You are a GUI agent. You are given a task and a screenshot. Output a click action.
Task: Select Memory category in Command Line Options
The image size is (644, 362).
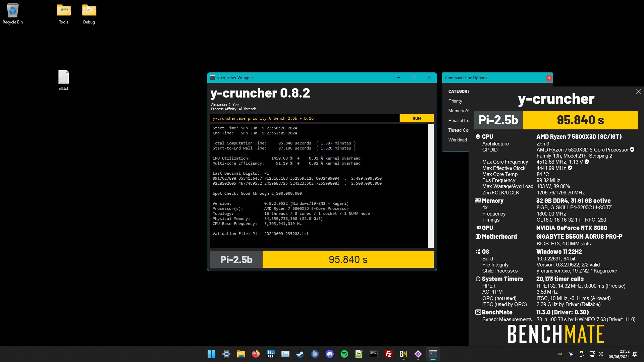(458, 111)
